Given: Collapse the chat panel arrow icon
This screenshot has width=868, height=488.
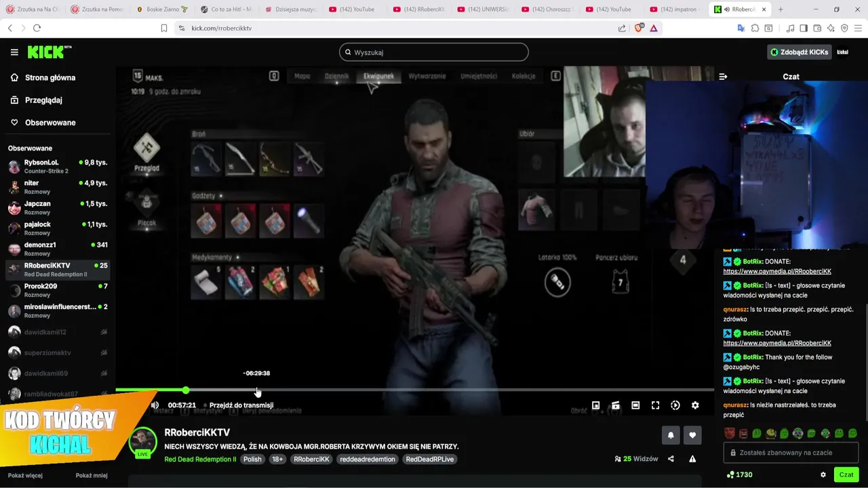Looking at the screenshot, I should [x=723, y=77].
